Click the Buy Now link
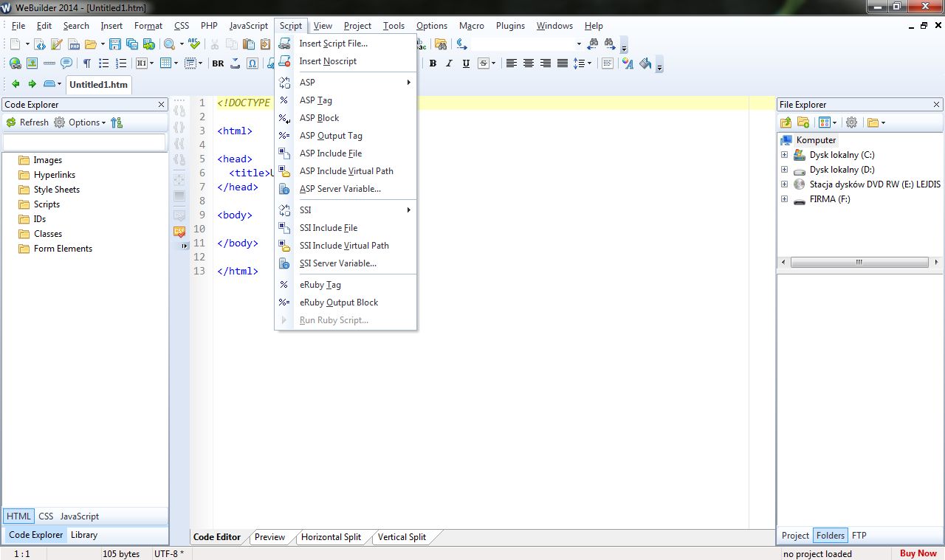Viewport: 945px width, 560px height. click(x=918, y=553)
